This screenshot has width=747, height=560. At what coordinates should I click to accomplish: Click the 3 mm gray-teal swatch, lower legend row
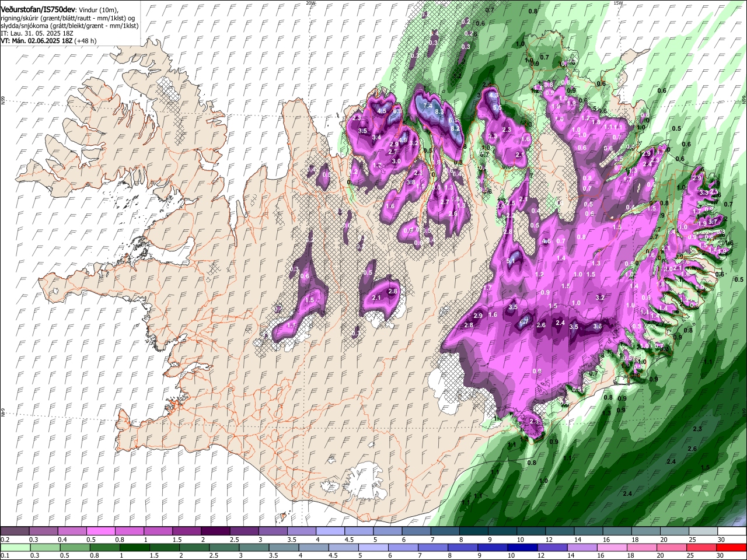coord(254,548)
